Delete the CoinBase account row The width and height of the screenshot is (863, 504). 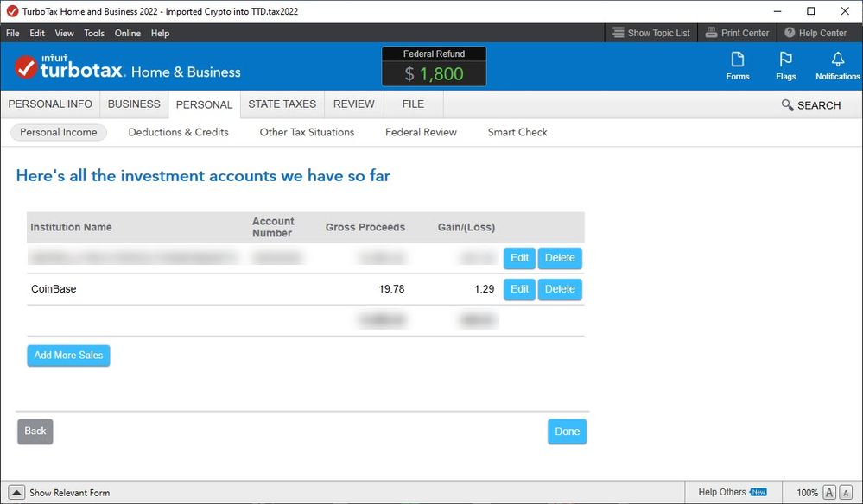coord(560,289)
